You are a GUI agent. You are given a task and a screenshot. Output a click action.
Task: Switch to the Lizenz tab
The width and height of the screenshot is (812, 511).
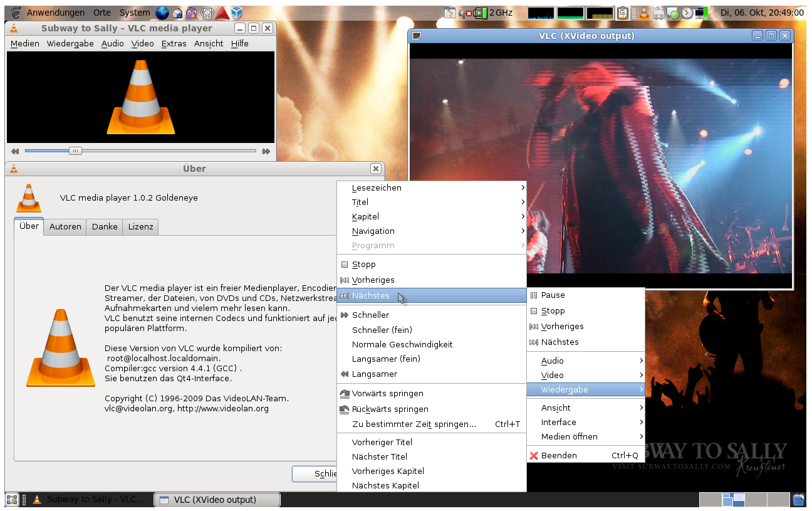(x=140, y=227)
